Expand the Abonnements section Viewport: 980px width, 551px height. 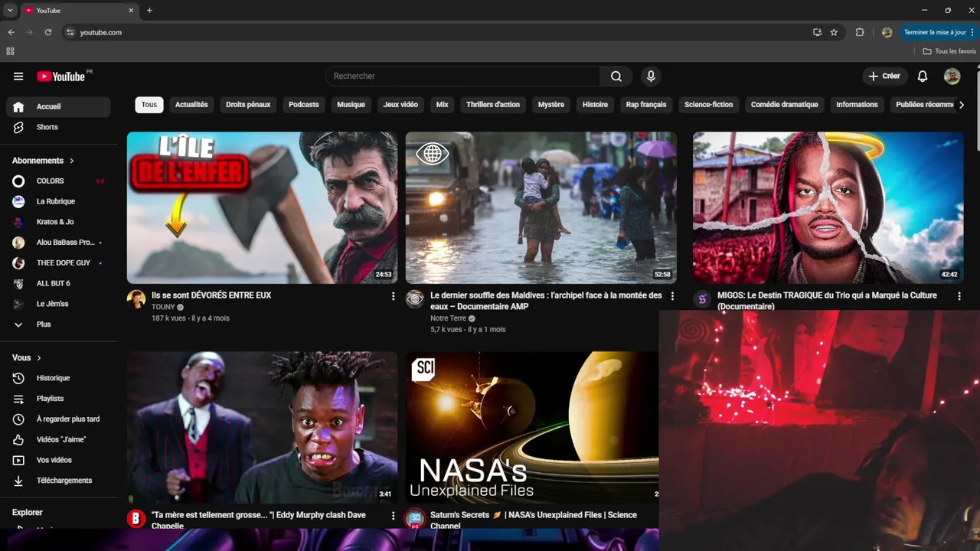coord(43,161)
